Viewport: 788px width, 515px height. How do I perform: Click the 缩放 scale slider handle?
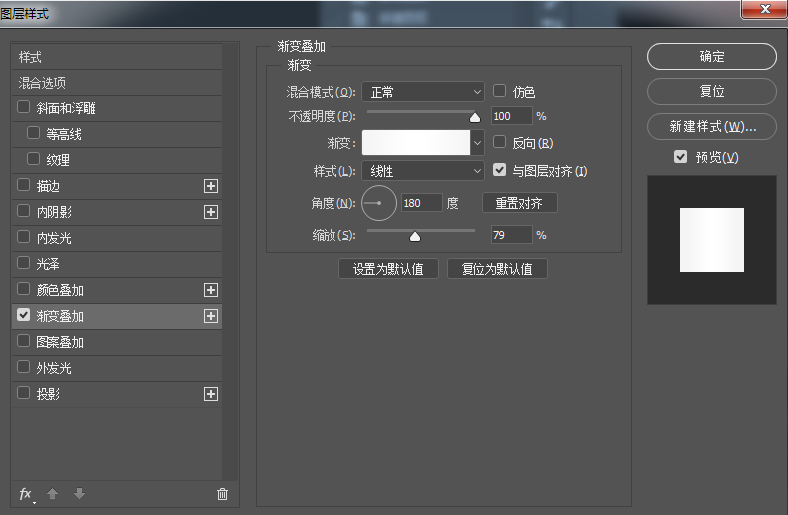415,236
